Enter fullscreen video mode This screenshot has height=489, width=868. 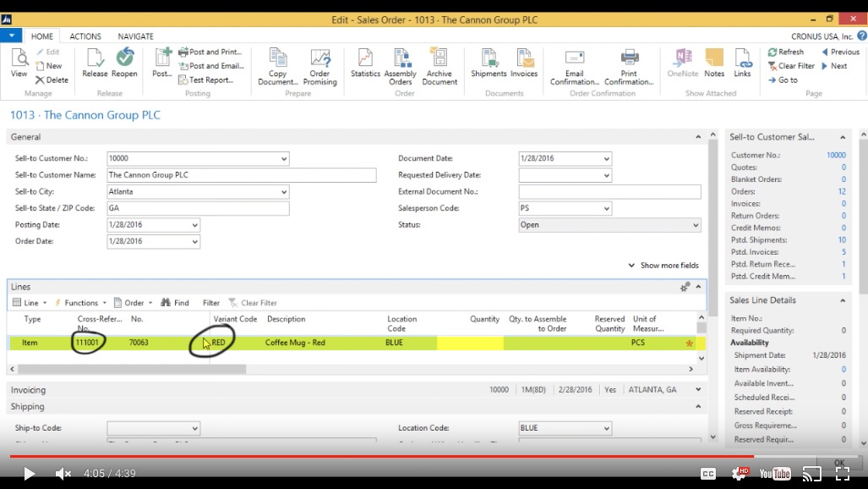tap(843, 474)
